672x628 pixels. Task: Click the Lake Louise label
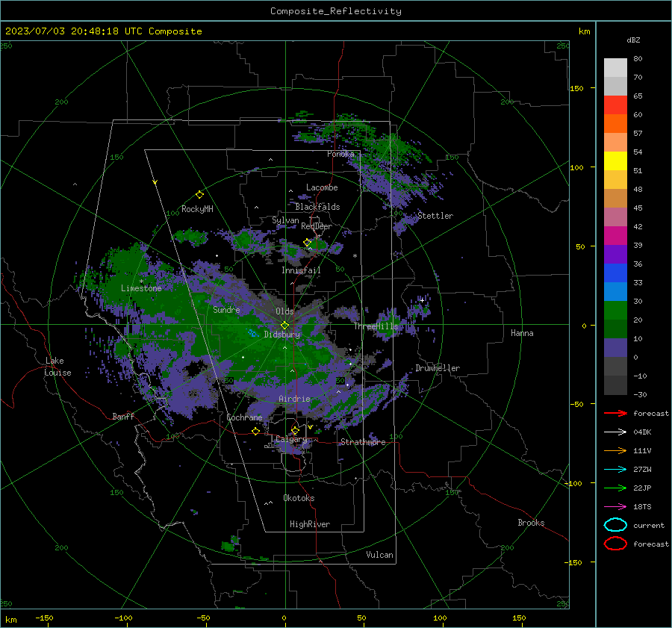click(x=57, y=367)
